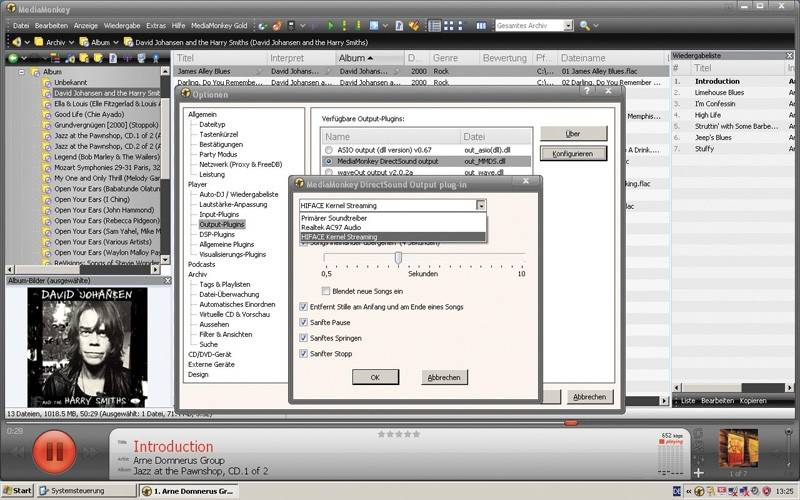Choose 'HIFACE Kernel Streaming' in the open list

(x=393, y=237)
